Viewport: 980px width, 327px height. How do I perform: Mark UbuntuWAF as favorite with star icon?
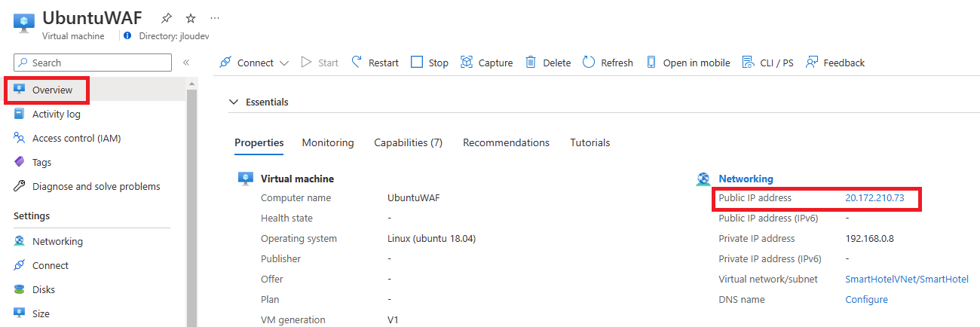click(x=191, y=17)
